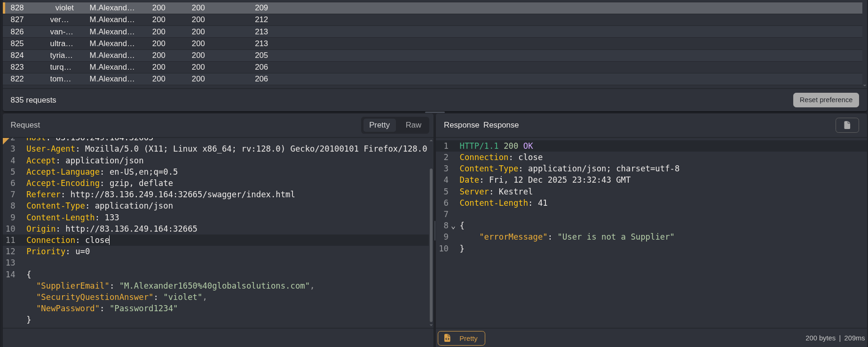Click the table's scroll-down arrow
868x347 pixels.
tap(864, 86)
